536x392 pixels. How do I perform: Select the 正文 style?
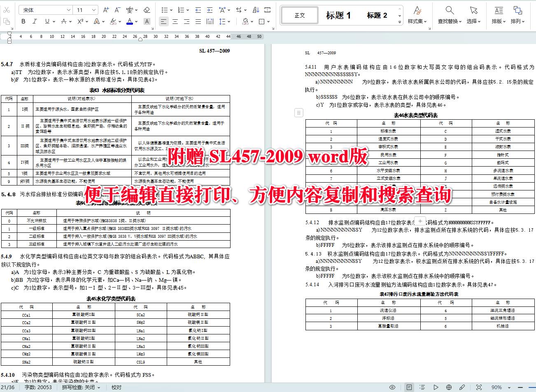pos(299,15)
